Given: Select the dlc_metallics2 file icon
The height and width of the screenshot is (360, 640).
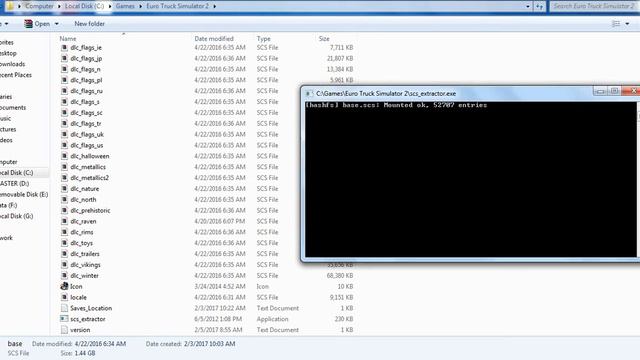Looking at the screenshot, I should [64, 178].
